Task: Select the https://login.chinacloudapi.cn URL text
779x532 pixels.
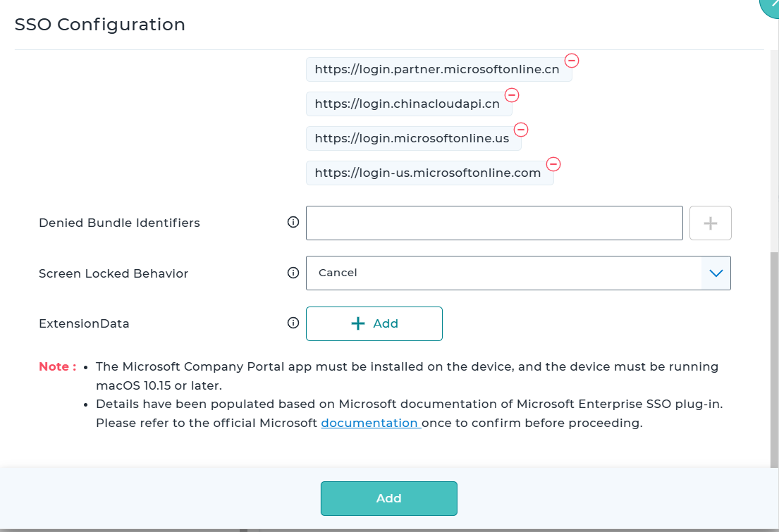Action: tap(407, 104)
